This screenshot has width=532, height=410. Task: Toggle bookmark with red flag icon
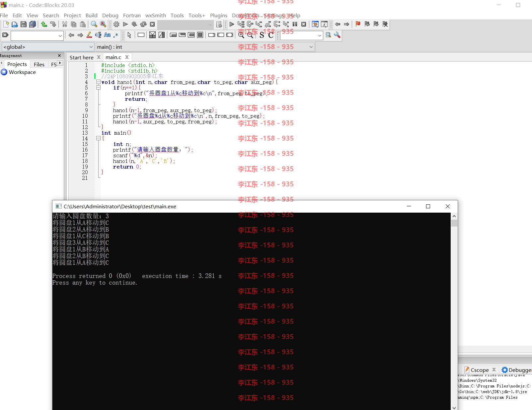point(358,24)
